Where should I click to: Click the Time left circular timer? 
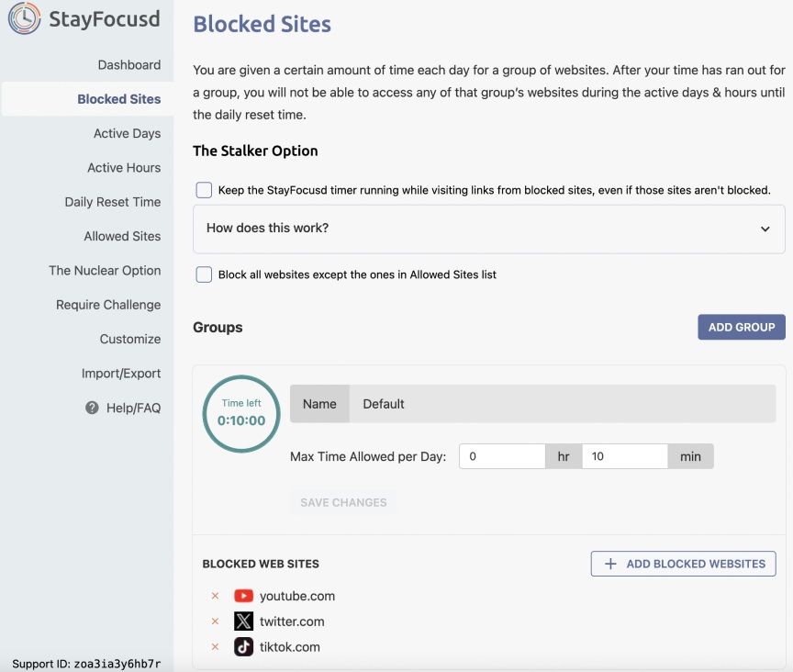[241, 414]
